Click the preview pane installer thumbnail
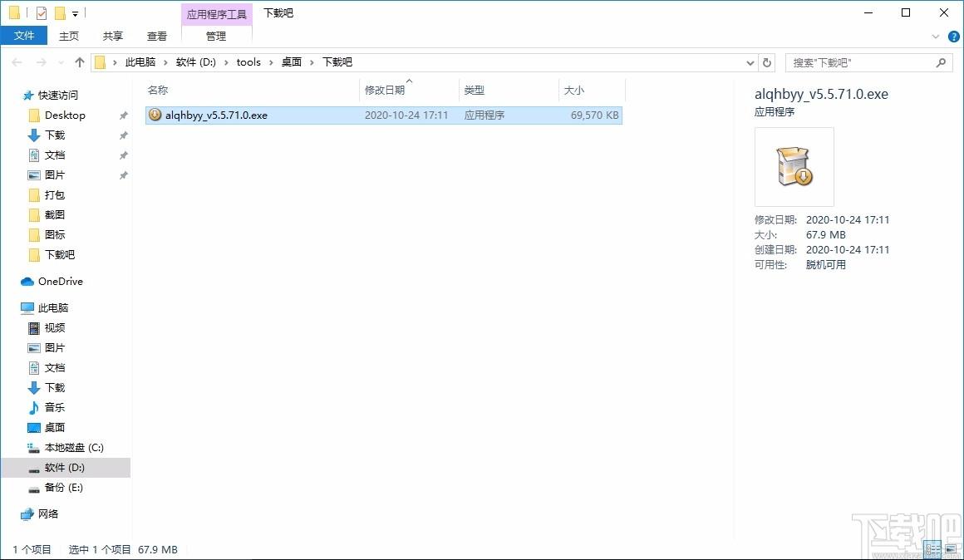964x560 pixels. click(794, 166)
